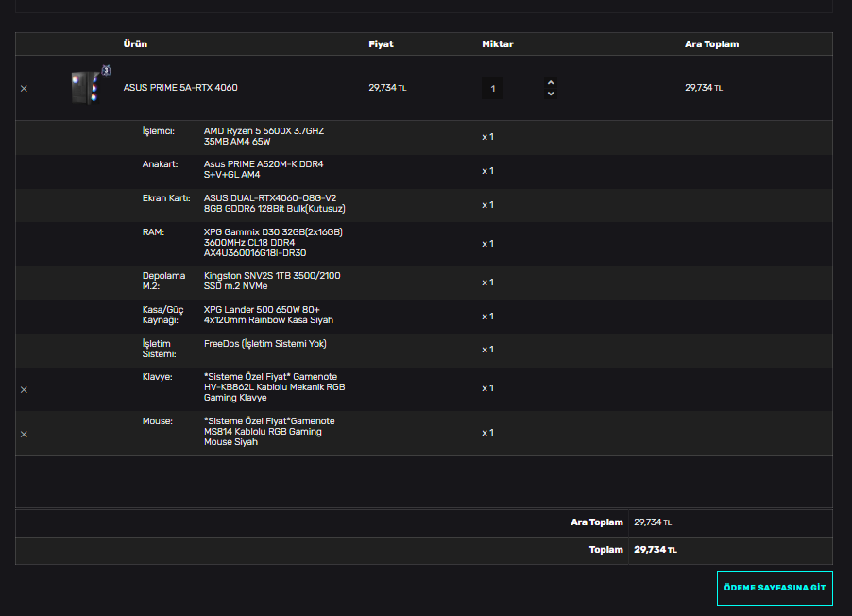Click the XPG Gammix D30 32GB RAM text
The width and height of the screenshot is (852, 616).
[x=273, y=243]
